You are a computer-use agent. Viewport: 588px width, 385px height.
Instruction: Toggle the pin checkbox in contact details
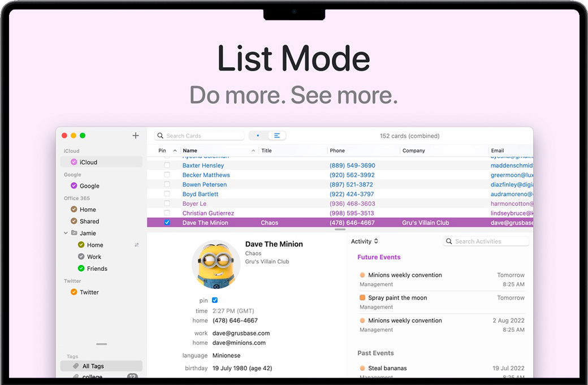[x=215, y=300]
